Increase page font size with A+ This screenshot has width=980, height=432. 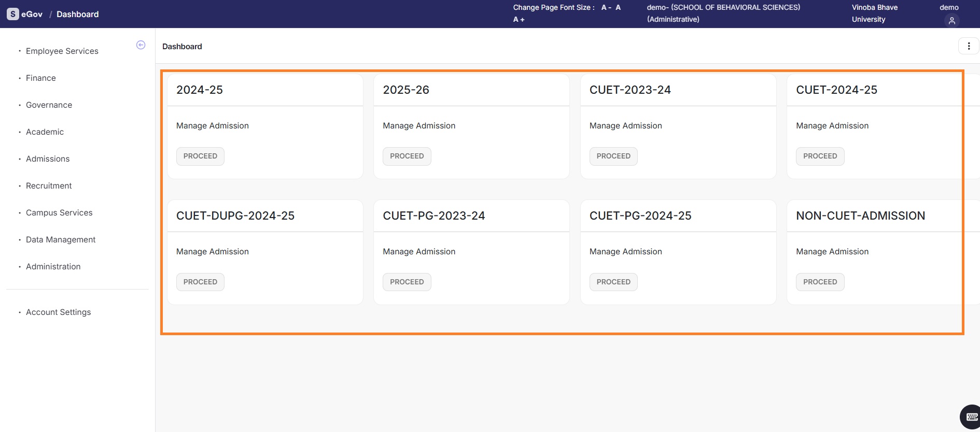pyautogui.click(x=519, y=20)
